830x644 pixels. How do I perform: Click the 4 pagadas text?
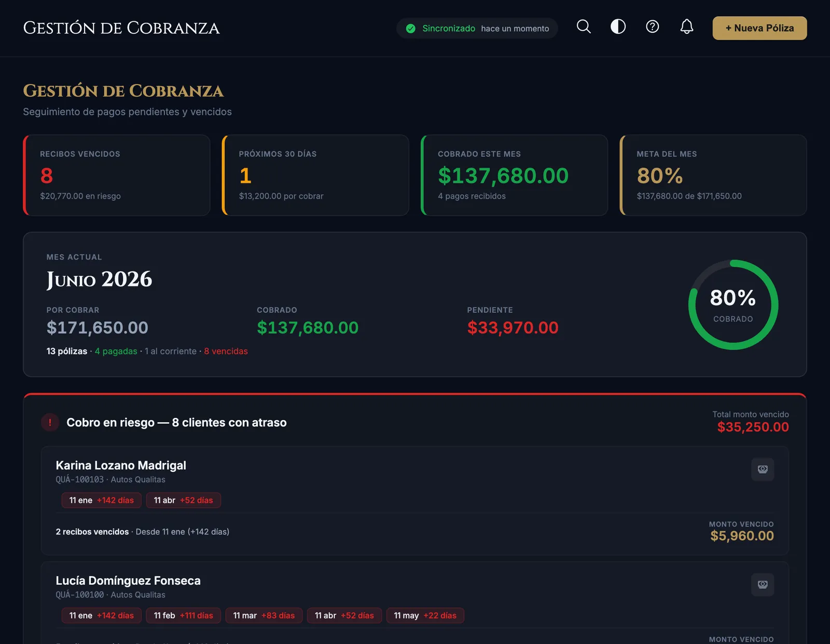[116, 351]
